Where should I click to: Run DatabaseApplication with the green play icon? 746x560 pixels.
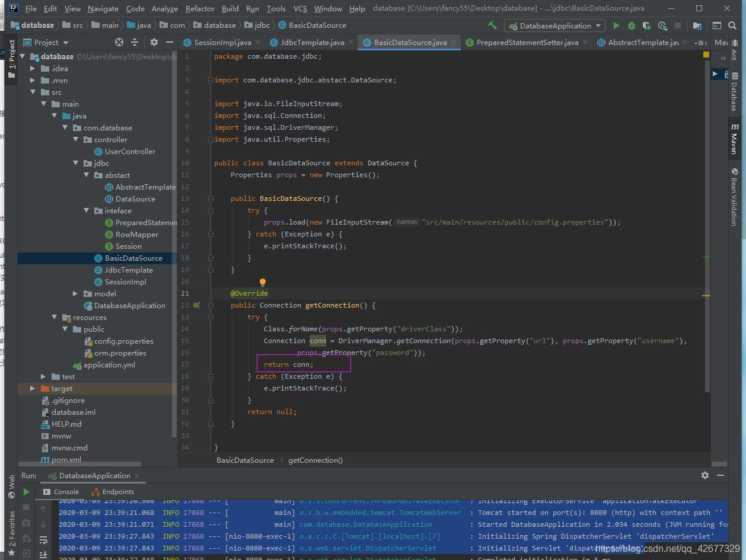616,25
